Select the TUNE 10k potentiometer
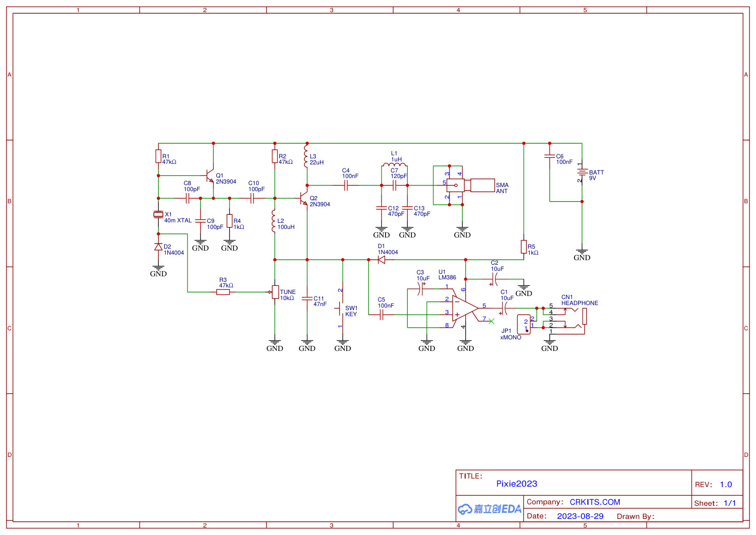This screenshot has width=756, height=535. (275, 292)
